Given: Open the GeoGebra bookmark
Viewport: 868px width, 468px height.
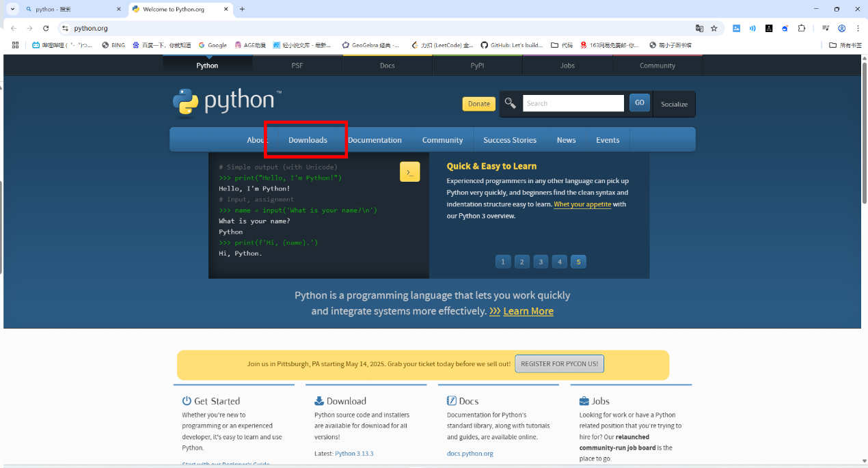Looking at the screenshot, I should (371, 45).
